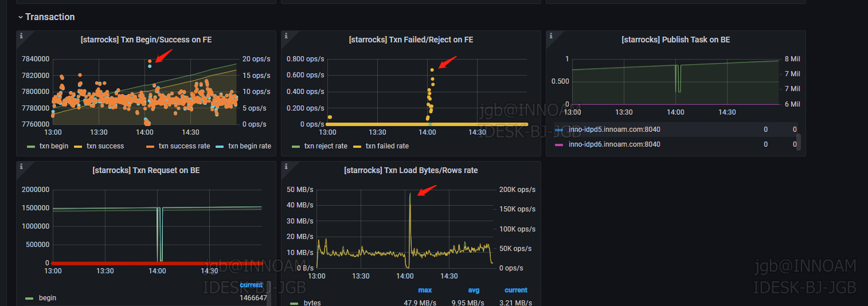Open Publish Task on BE title menu
The image size is (868, 306).
[675, 40]
